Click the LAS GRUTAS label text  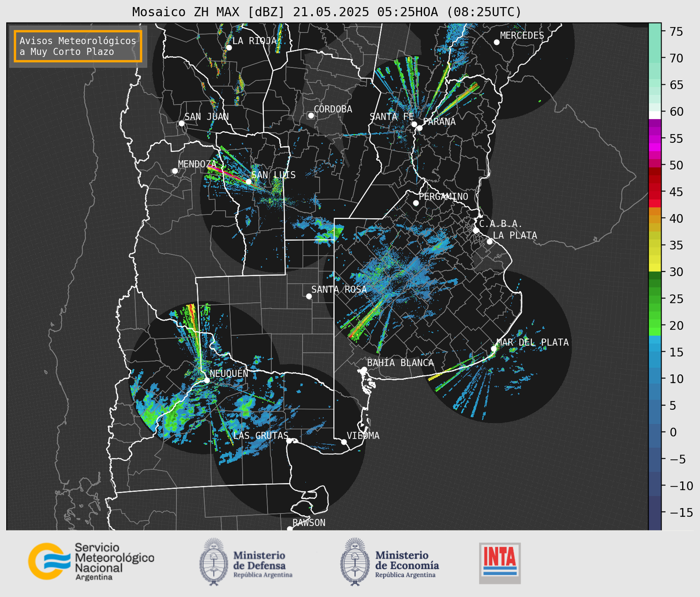[261, 436]
